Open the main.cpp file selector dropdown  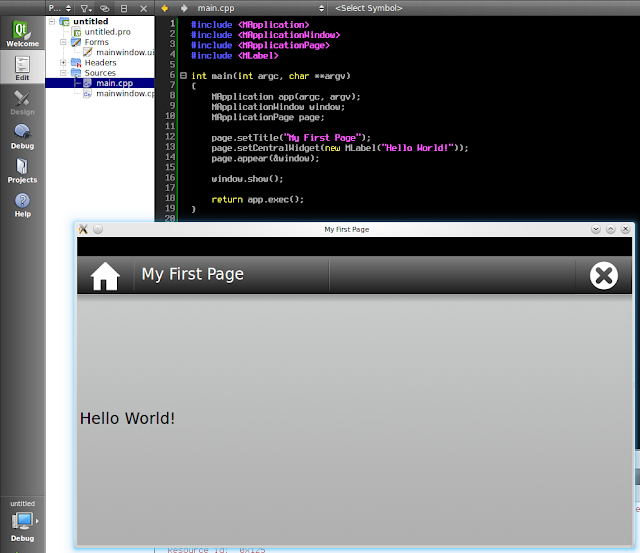(261, 8)
